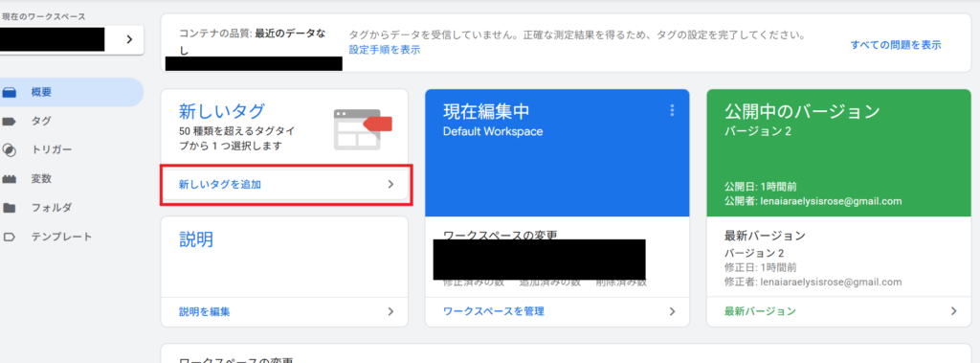Click the 現在のワークスペース label
The width and height of the screenshot is (980, 363).
pos(44,17)
